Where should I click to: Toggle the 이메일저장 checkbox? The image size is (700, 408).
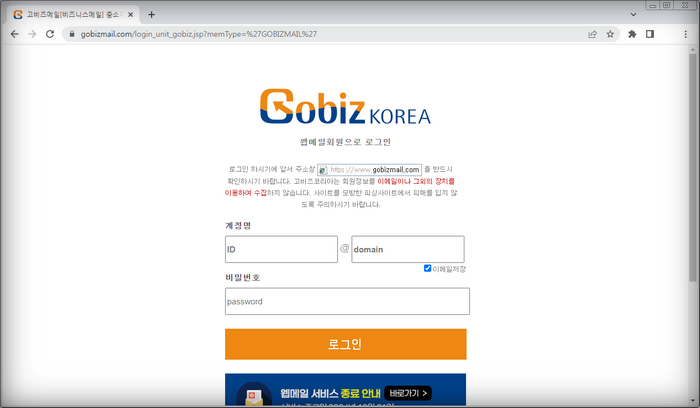[427, 268]
